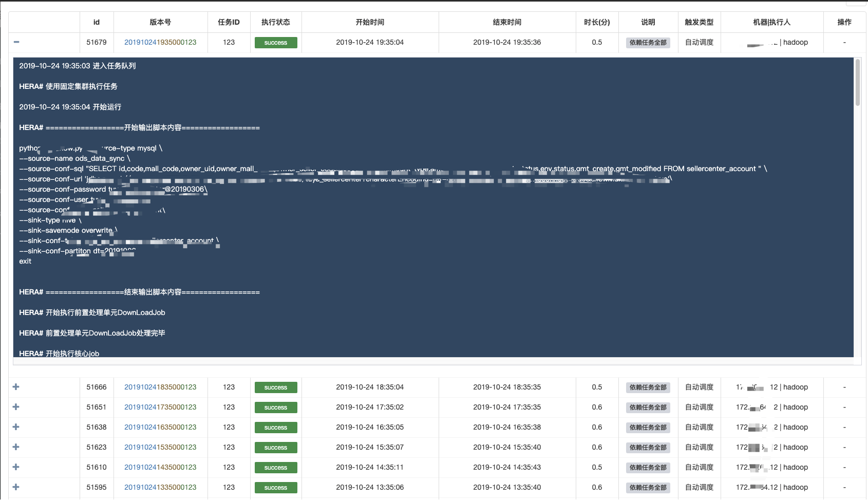Click the 依赖任务全部 tag in row 51595
The height and width of the screenshot is (500, 868).
click(648, 488)
